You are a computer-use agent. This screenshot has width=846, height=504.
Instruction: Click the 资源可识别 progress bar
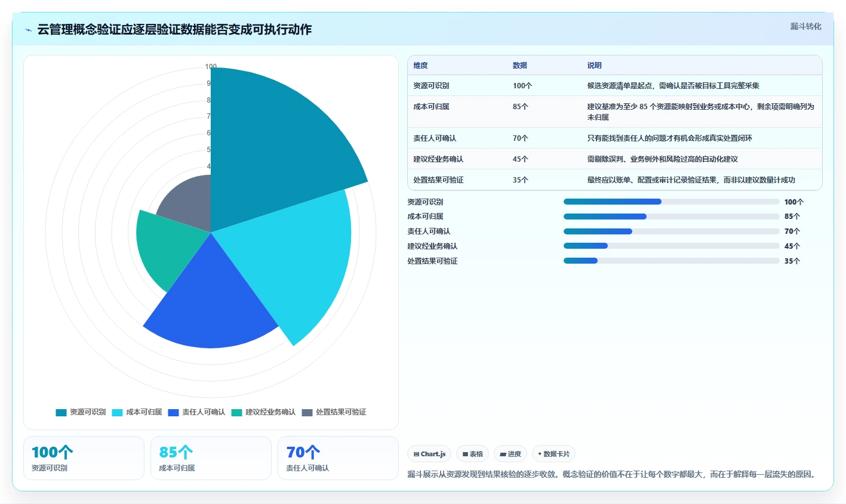click(672, 202)
